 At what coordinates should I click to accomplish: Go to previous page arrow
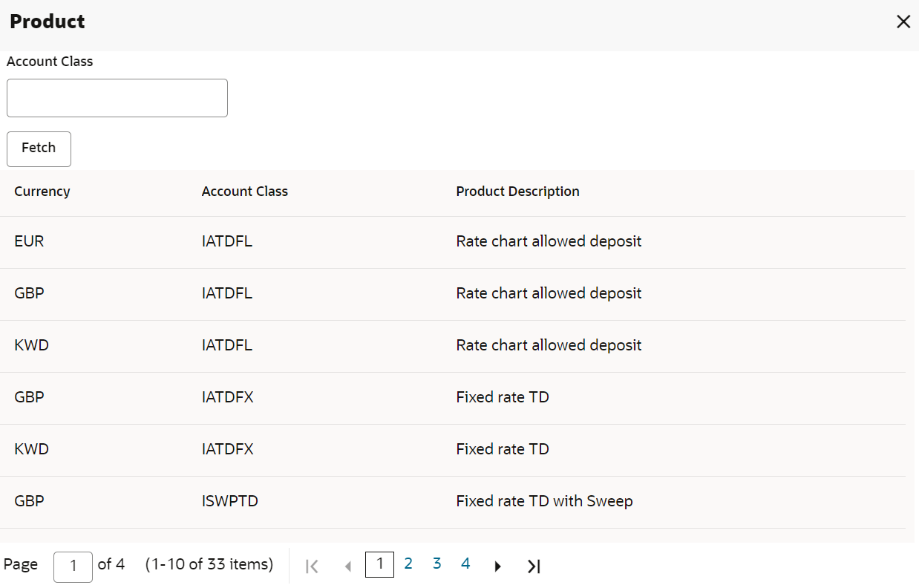click(347, 566)
